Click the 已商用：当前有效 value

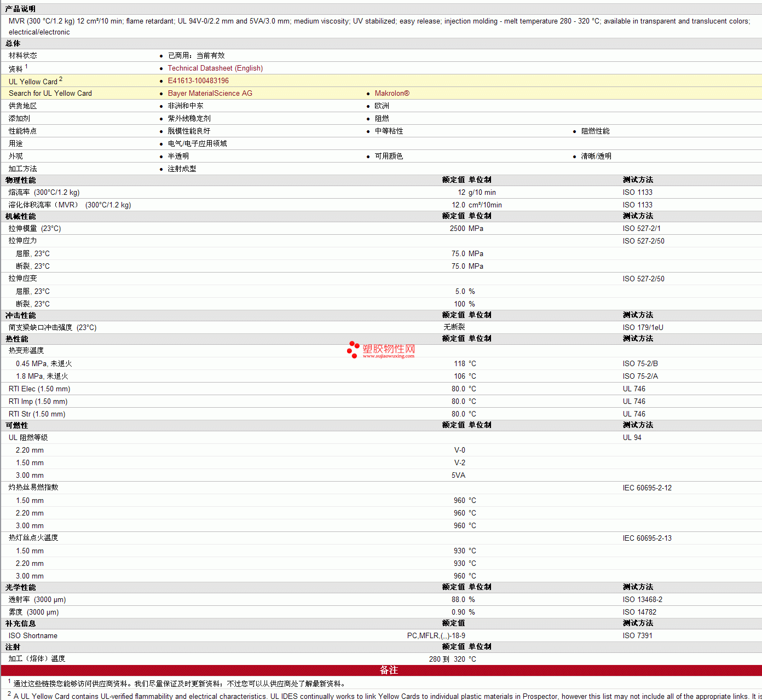click(x=196, y=56)
